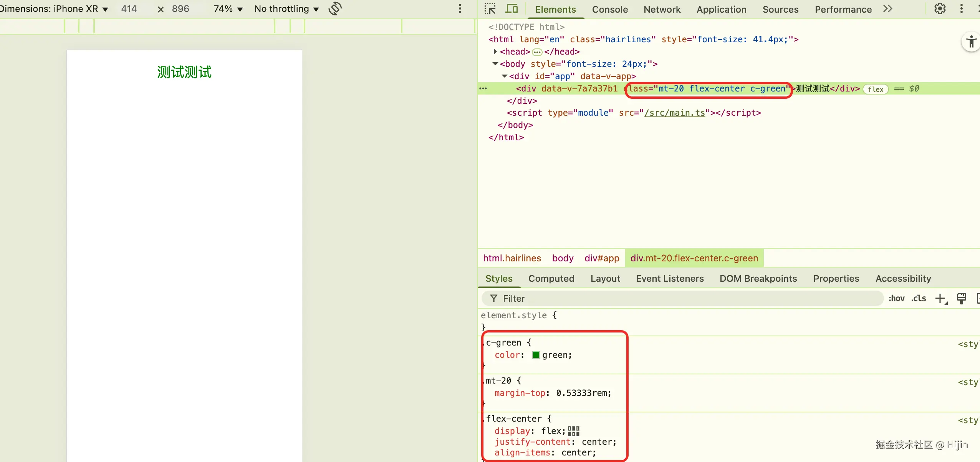Click the rotate device orientation icon
The height and width of the screenshot is (462, 980).
pyautogui.click(x=335, y=8)
